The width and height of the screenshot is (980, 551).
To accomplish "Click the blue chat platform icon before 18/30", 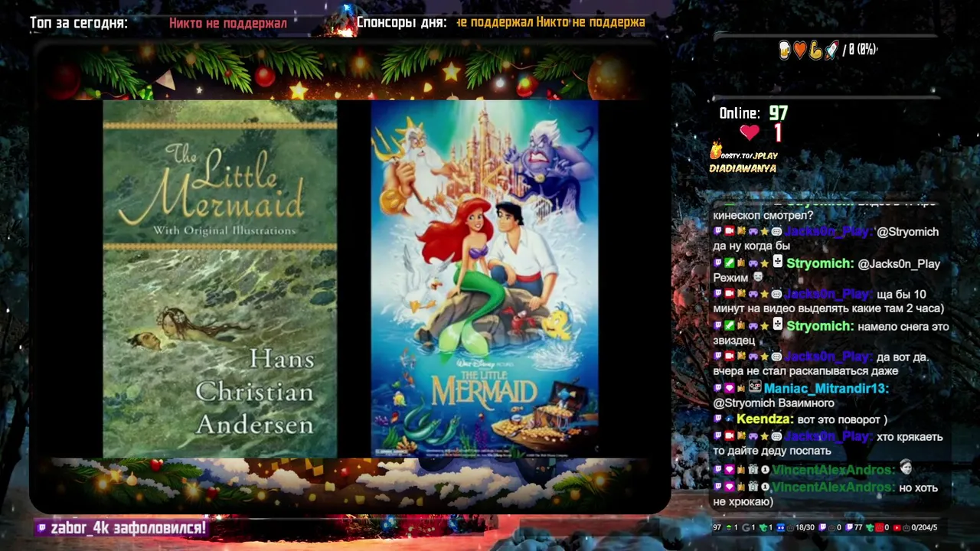I will [x=780, y=527].
